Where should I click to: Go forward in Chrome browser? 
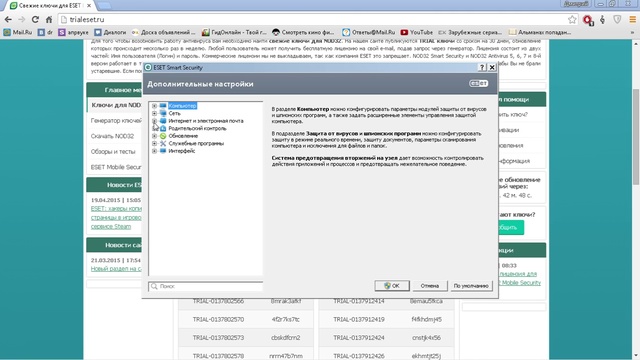22,19
